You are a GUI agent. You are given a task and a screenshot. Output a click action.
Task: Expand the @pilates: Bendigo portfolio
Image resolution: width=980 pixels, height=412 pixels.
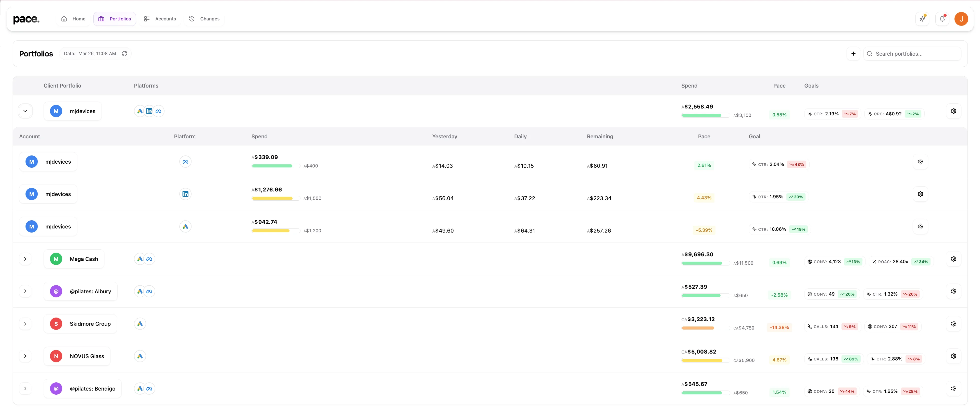click(x=25, y=389)
